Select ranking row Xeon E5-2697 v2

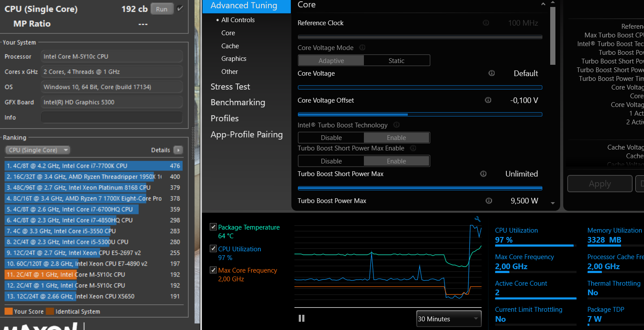coord(93,253)
